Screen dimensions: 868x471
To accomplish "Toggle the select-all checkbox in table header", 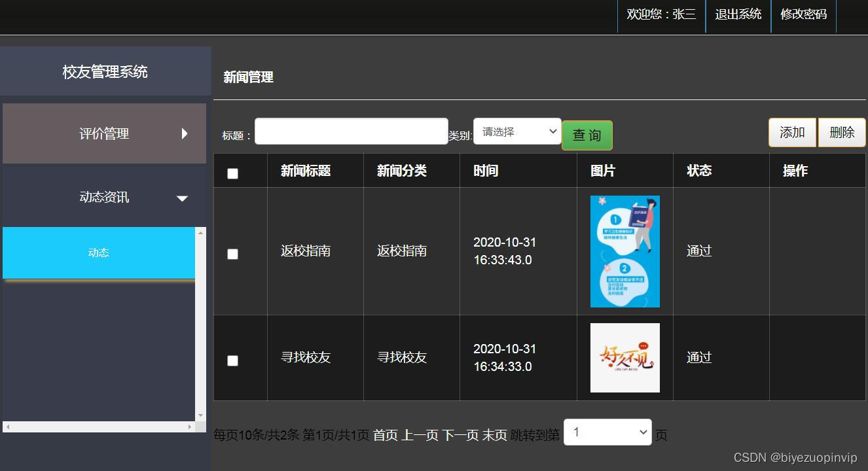I will click(232, 172).
